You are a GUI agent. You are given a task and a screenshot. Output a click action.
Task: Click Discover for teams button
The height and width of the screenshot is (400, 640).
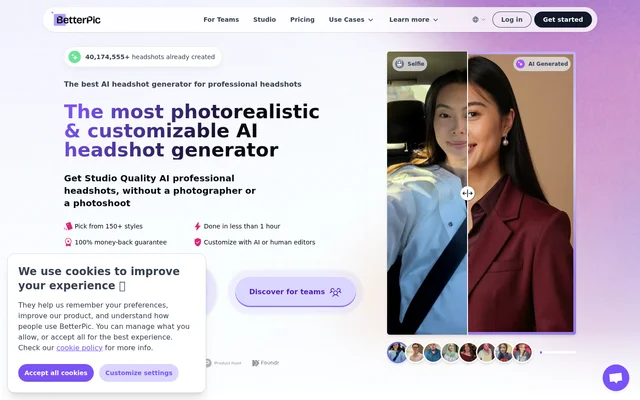click(296, 292)
